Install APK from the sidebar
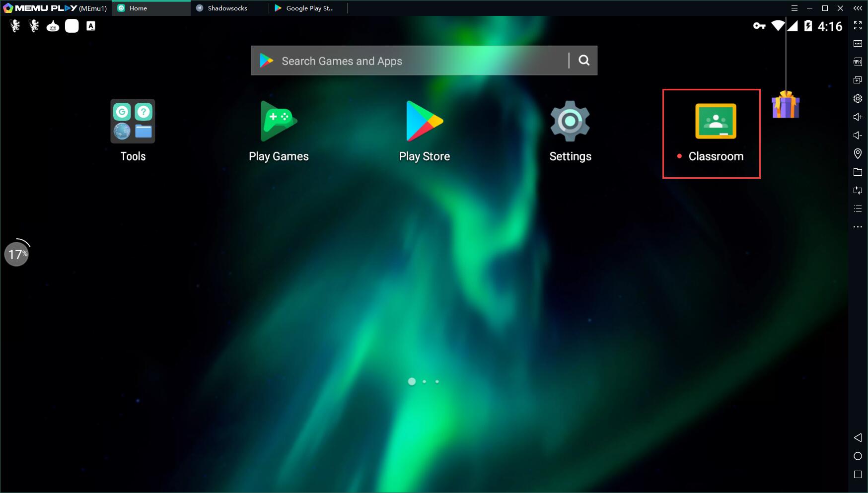The image size is (868, 493). pyautogui.click(x=858, y=62)
